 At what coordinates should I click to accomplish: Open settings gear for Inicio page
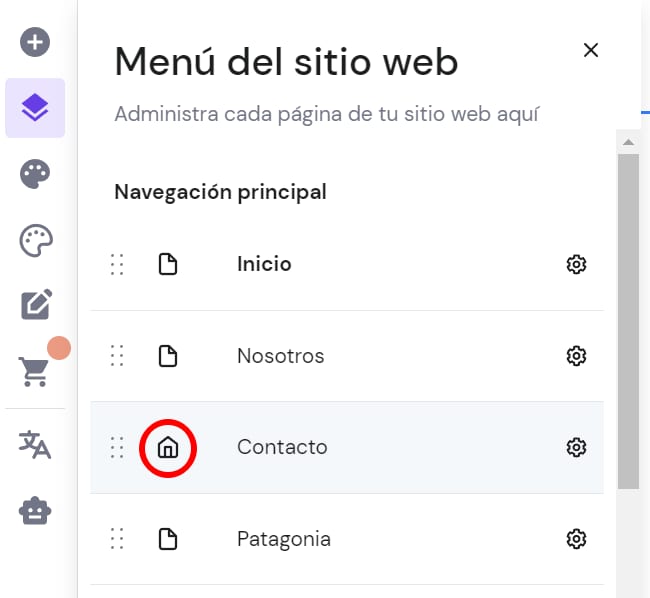click(x=576, y=265)
